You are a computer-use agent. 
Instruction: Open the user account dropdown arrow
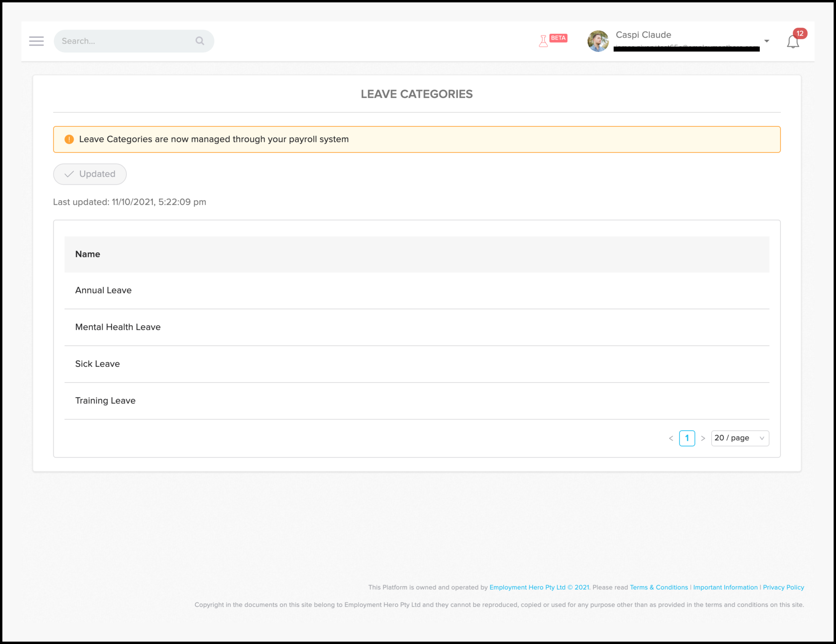pyautogui.click(x=767, y=41)
